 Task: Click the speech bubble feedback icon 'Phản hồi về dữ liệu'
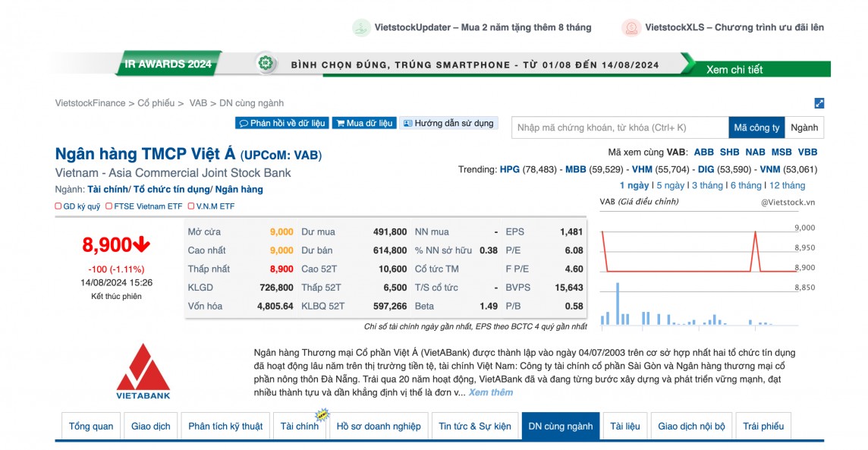click(x=243, y=123)
